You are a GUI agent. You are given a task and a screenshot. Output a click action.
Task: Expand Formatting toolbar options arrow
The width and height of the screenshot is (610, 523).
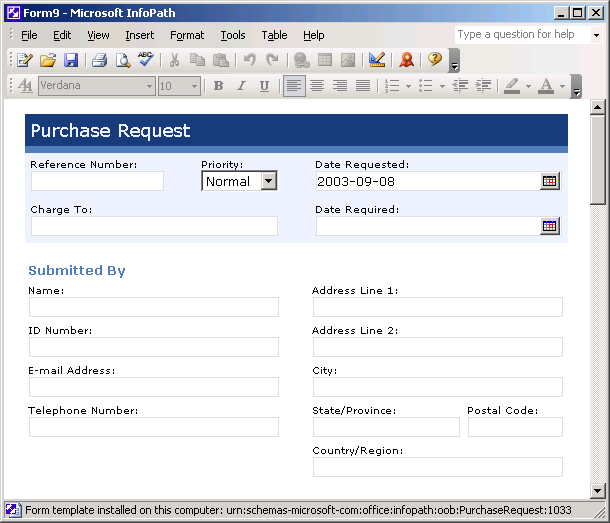(x=577, y=86)
